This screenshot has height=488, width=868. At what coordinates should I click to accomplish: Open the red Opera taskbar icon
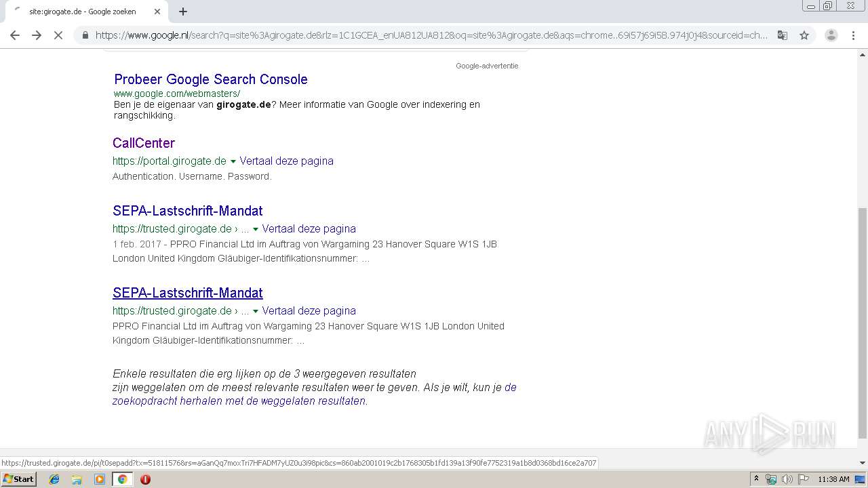[x=145, y=479]
